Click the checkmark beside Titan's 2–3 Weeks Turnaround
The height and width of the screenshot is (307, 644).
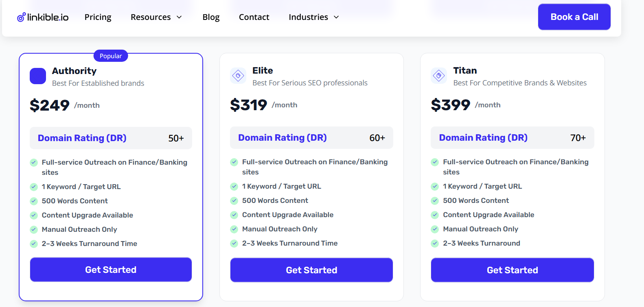[x=435, y=244]
